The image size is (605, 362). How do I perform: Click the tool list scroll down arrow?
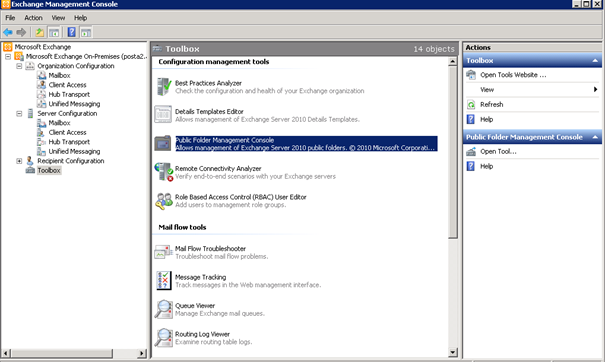click(453, 352)
